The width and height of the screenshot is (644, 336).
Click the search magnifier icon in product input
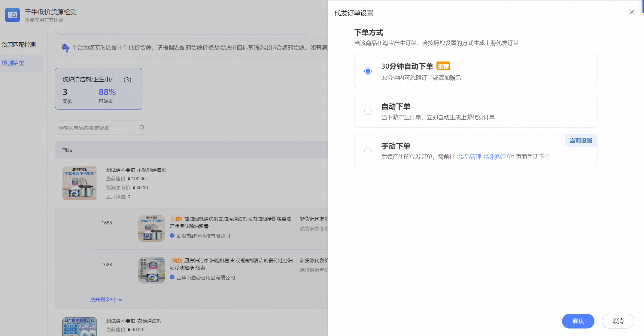(141, 127)
